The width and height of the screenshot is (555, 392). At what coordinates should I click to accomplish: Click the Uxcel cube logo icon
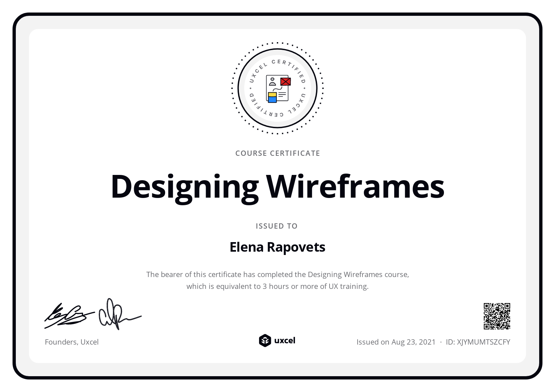coord(265,341)
